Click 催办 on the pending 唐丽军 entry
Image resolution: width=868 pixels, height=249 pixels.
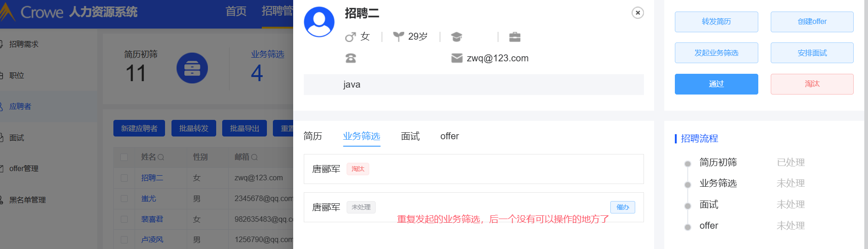click(622, 207)
